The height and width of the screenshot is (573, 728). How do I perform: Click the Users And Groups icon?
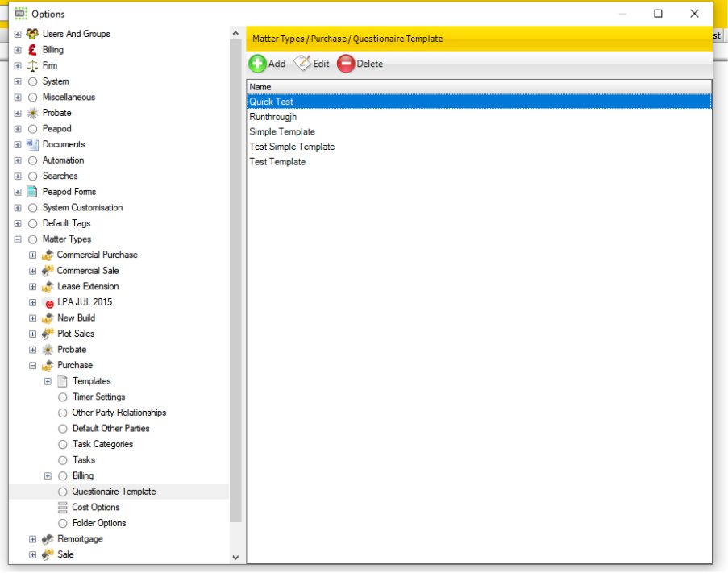click(x=32, y=34)
